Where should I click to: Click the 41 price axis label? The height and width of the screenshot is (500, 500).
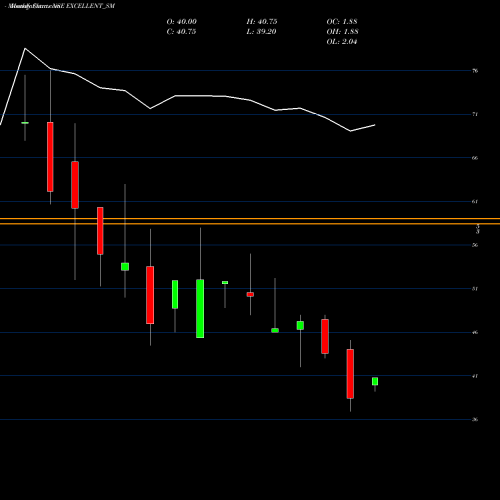tap(475, 376)
